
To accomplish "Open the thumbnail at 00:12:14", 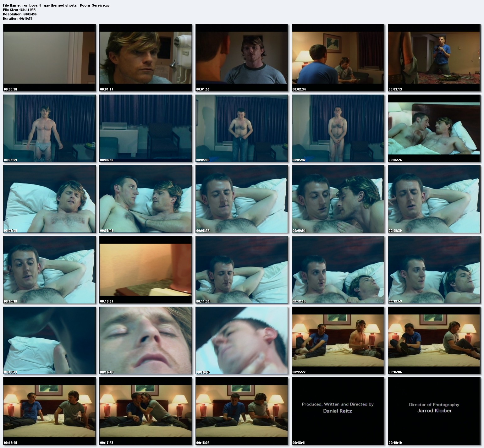I will (338, 270).
